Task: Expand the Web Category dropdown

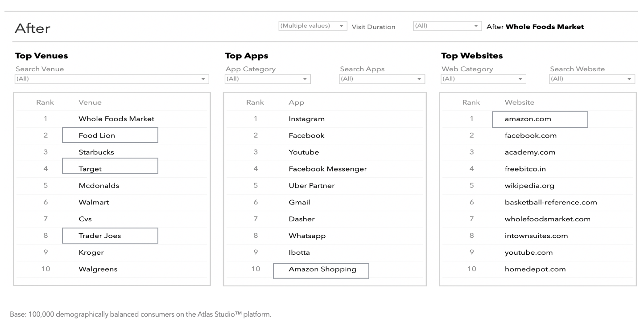Action: tap(483, 79)
